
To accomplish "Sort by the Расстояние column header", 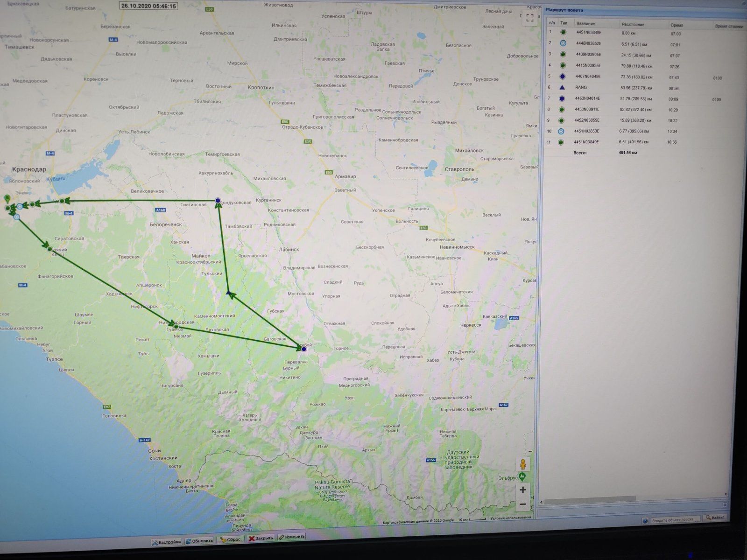I will click(633, 24).
